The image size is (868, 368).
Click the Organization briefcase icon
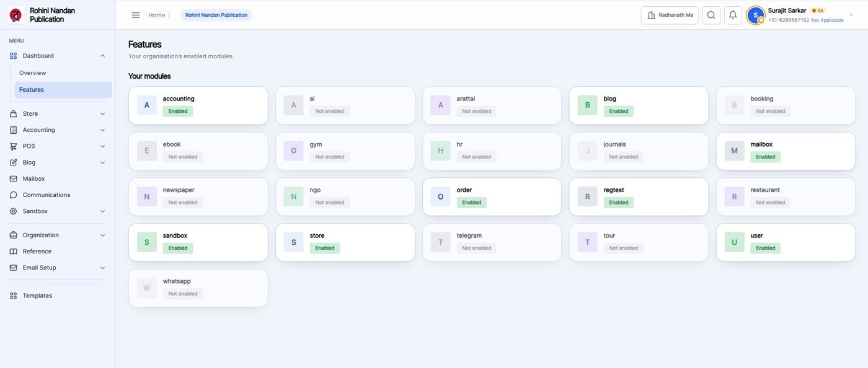click(14, 235)
